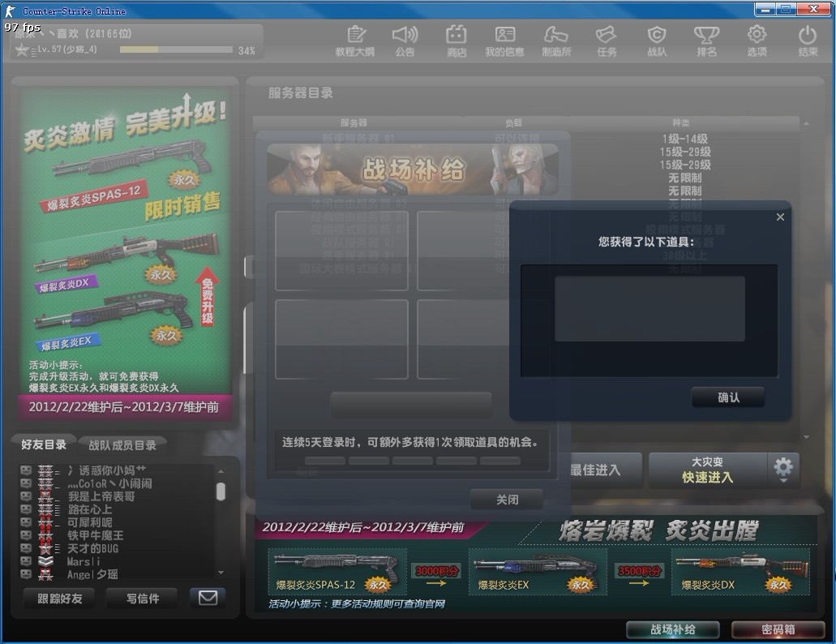Click the 密码箱 button at bottom
836x644 pixels.
(x=778, y=629)
